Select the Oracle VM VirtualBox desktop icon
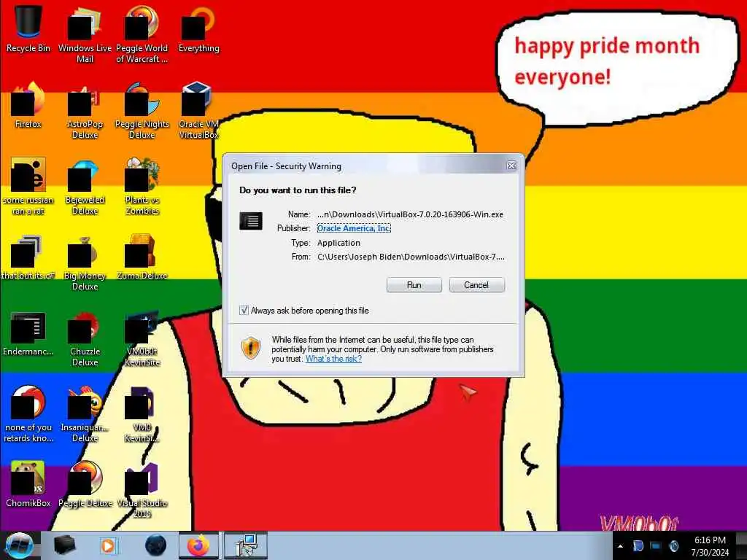Screen dimensions: 747x560 (x=198, y=111)
